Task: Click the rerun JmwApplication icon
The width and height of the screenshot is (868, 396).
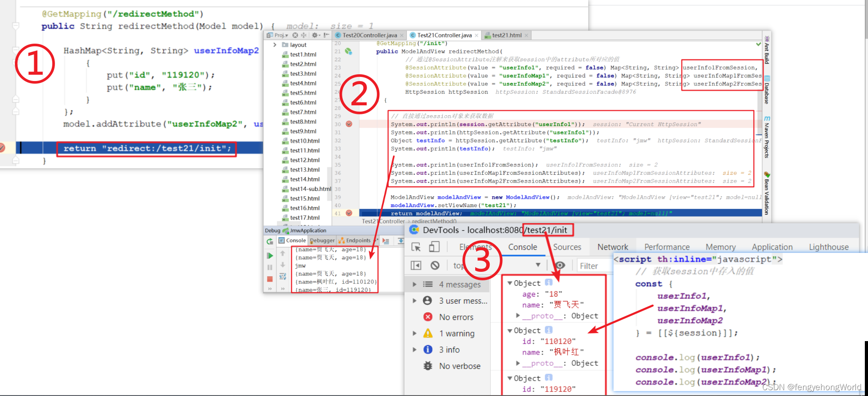Action: (x=270, y=242)
